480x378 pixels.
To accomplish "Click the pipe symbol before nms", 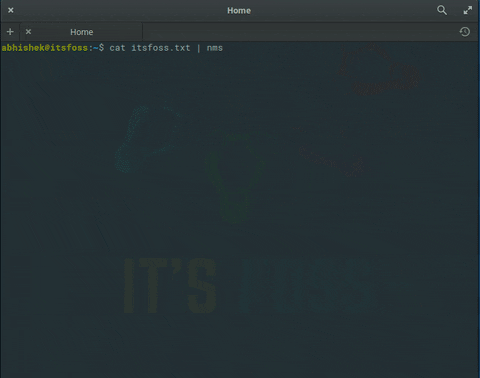I will tap(199, 48).
